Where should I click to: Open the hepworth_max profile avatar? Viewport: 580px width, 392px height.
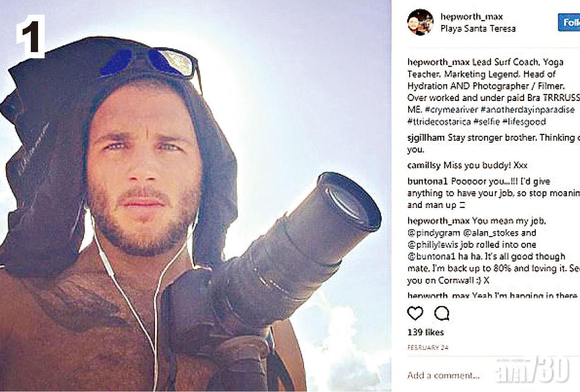pos(420,22)
